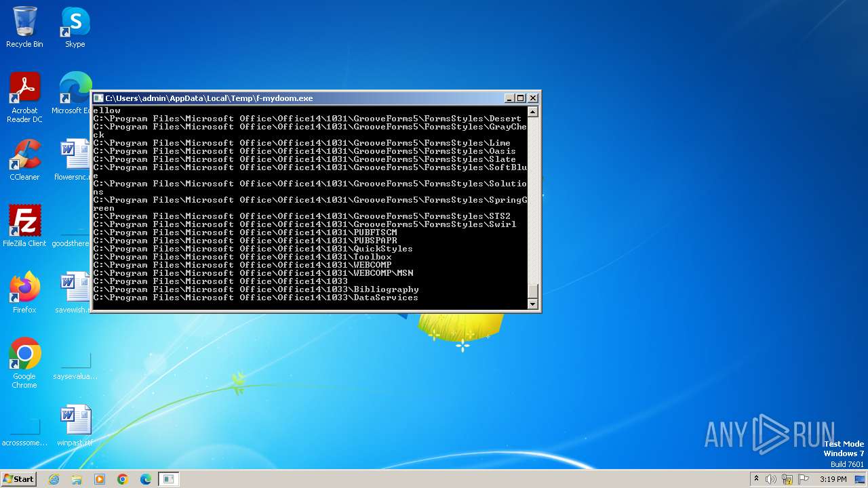868x488 pixels.
Task: Click the console scrollbar up arrow
Action: [533, 112]
